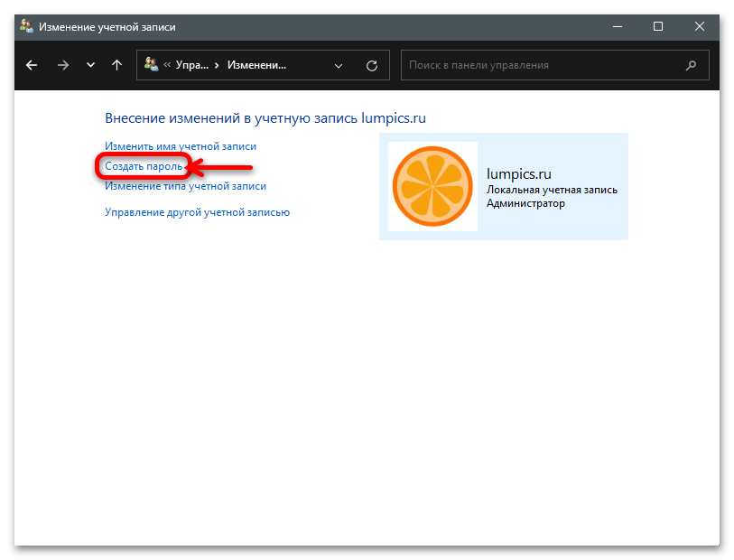The height and width of the screenshot is (560, 734).
Task: Open Управление другой учетной записью link
Action: pyautogui.click(x=197, y=212)
